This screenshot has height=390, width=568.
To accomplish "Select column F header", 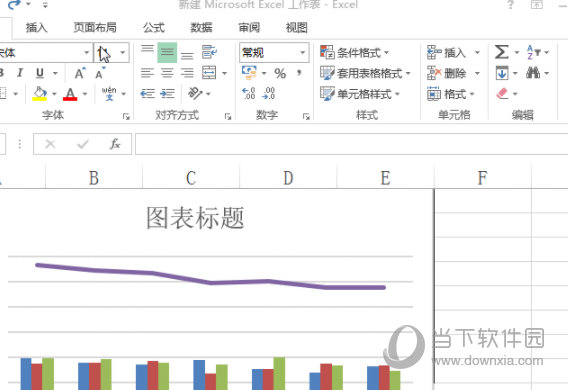I will coord(483,178).
